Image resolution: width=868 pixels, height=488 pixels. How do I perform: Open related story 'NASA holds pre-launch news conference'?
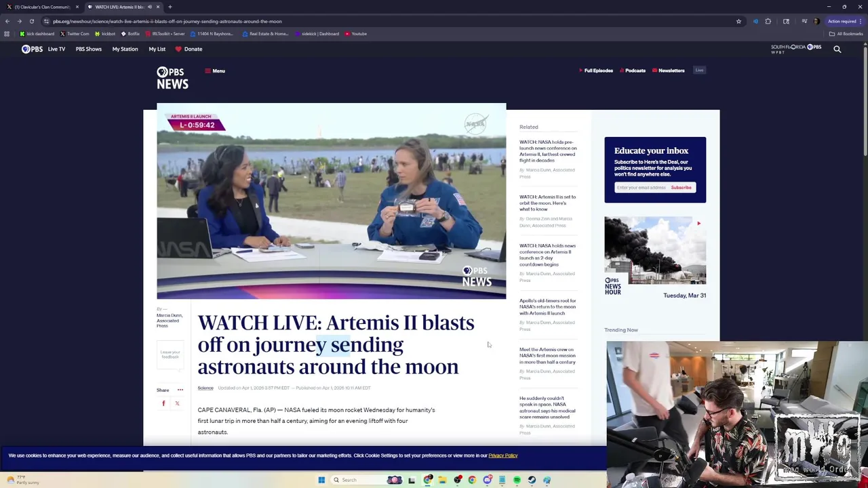(x=548, y=151)
